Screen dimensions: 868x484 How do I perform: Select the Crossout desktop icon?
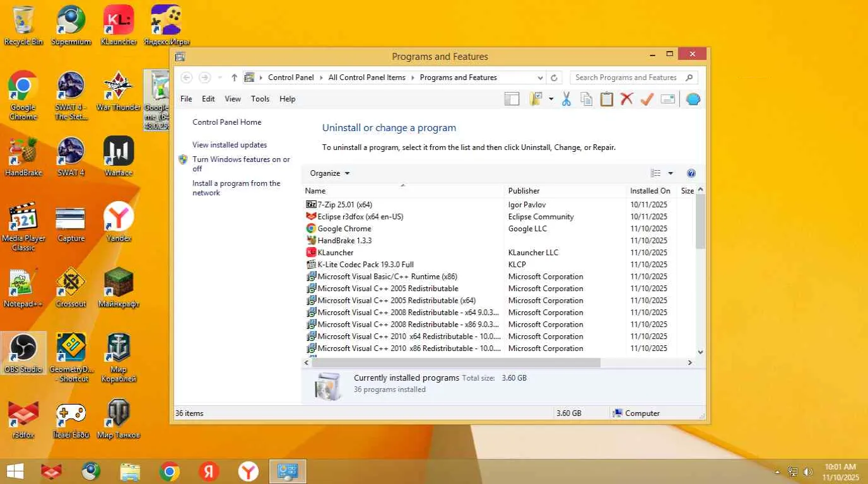click(71, 287)
